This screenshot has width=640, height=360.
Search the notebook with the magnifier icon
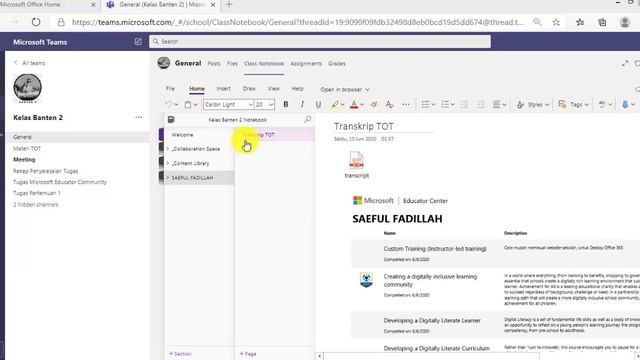[x=307, y=119]
